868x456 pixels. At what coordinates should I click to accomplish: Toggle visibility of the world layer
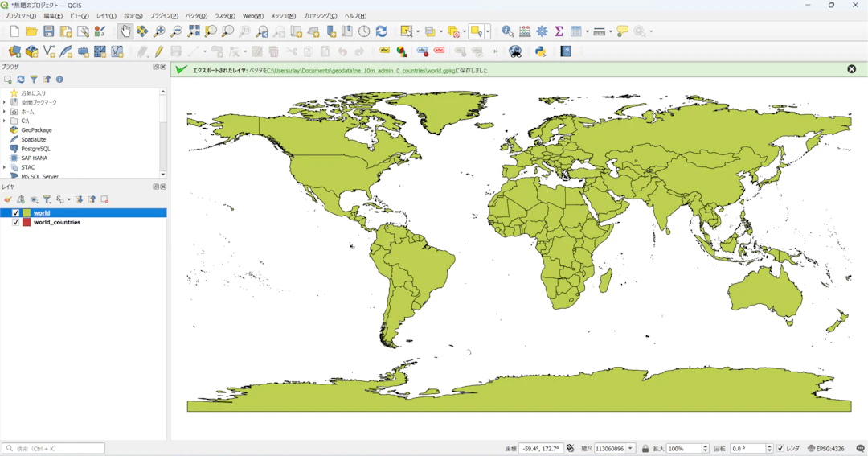pos(15,213)
